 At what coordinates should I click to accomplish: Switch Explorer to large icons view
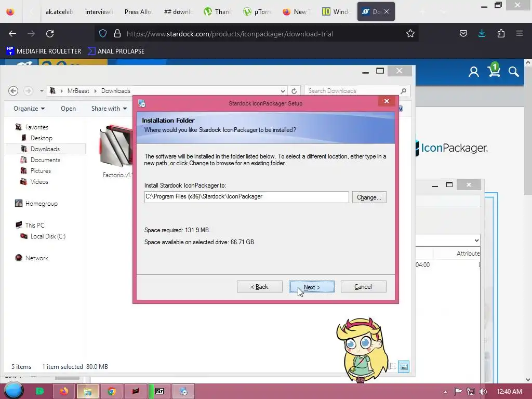(403, 366)
